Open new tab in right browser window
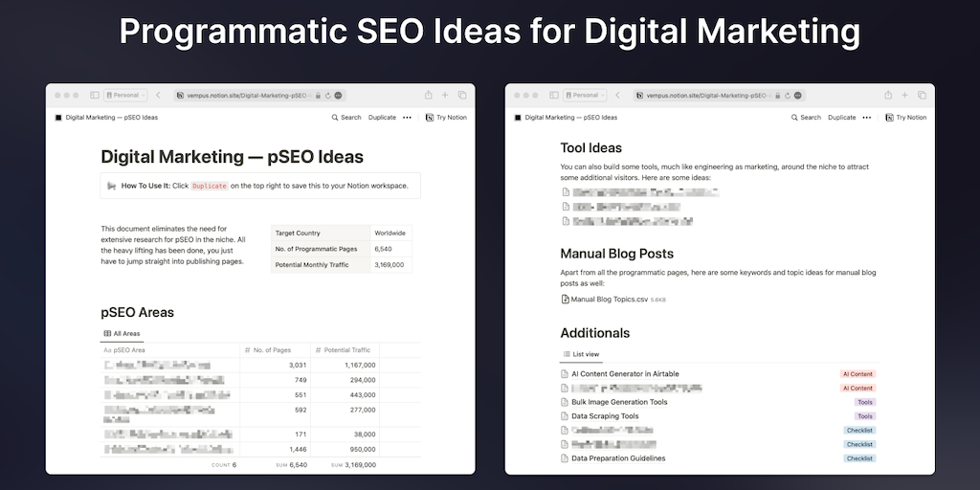 (904, 96)
